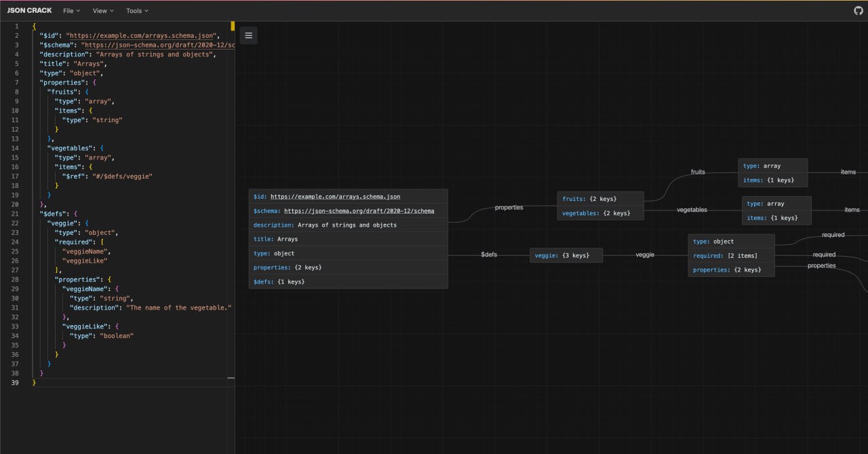Open the File dropdown menu
Screen dimensions: 868x454
pyautogui.click(x=71, y=11)
